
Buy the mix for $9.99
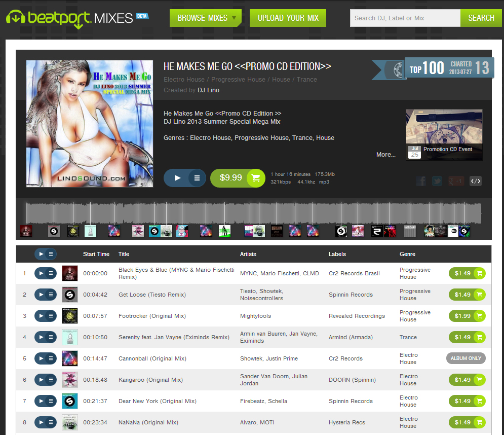click(238, 178)
